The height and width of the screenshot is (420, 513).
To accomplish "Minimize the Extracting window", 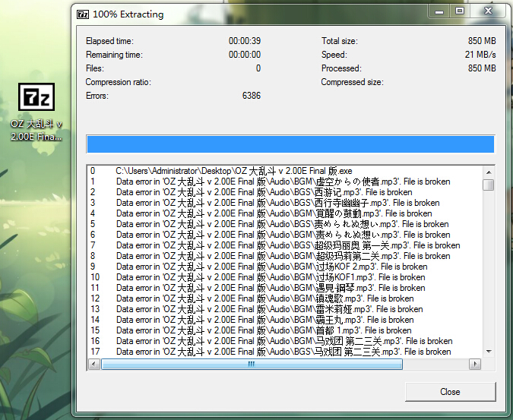I will 439,11.
